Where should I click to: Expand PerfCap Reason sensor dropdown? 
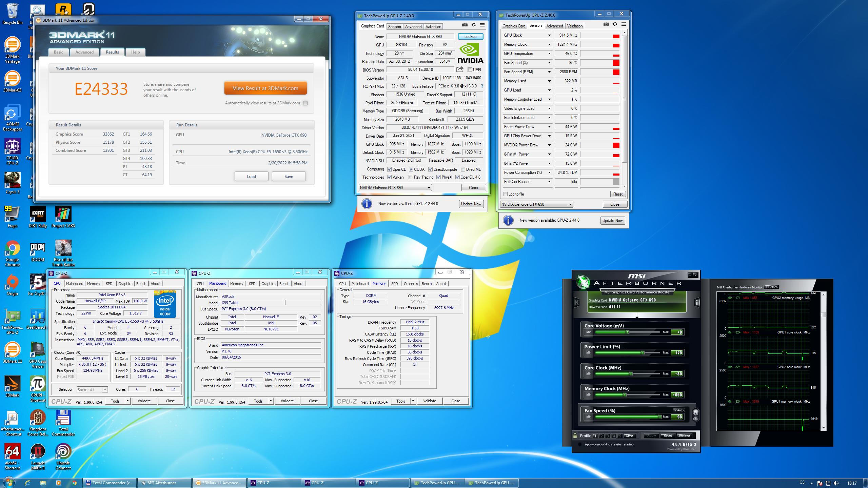[x=549, y=182]
